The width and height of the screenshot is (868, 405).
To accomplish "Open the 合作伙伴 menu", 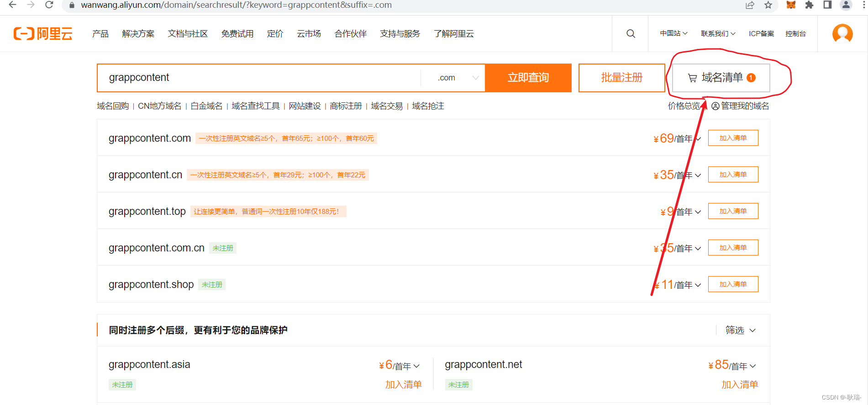I will click(x=351, y=34).
